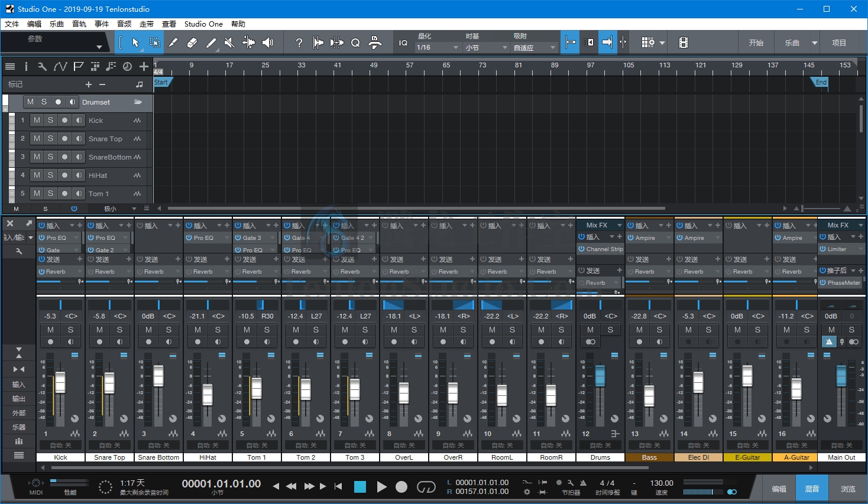Open track list icon above tracks
Image resolution: width=868 pixels, height=504 pixels.
coord(10,67)
